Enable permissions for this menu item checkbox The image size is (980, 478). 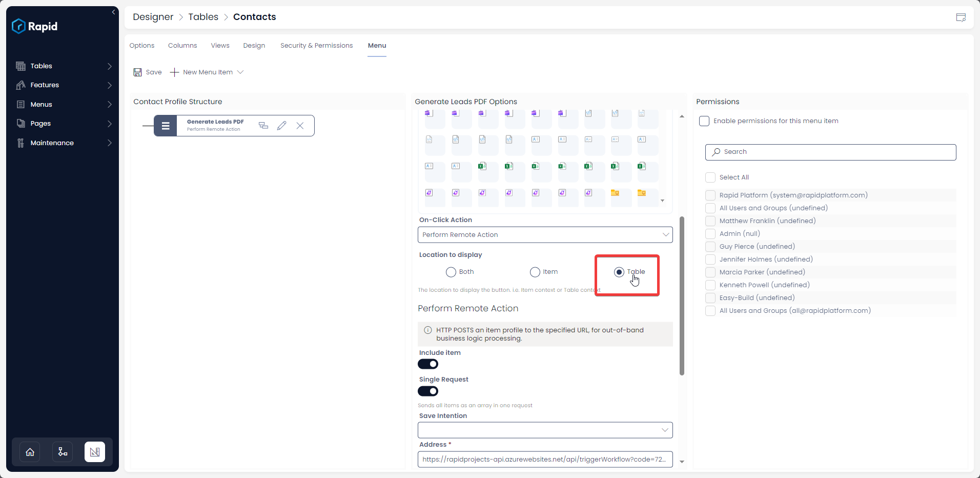pos(705,121)
